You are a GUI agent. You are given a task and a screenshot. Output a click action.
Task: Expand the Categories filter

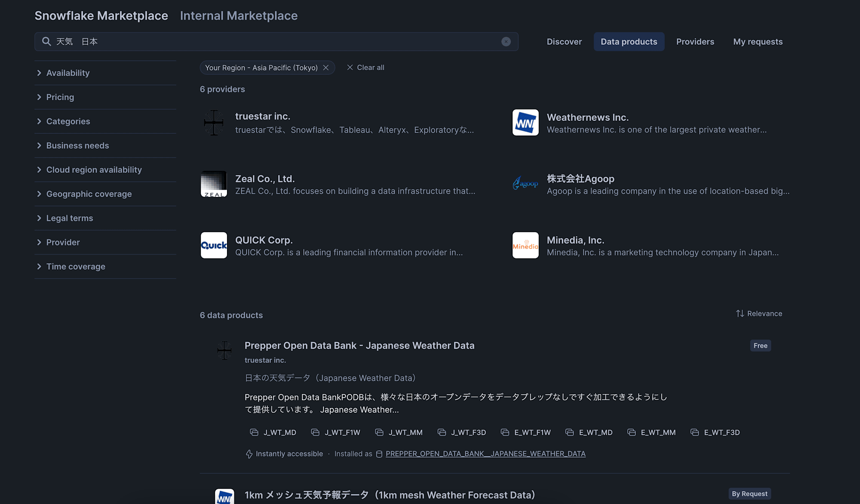[x=105, y=121]
